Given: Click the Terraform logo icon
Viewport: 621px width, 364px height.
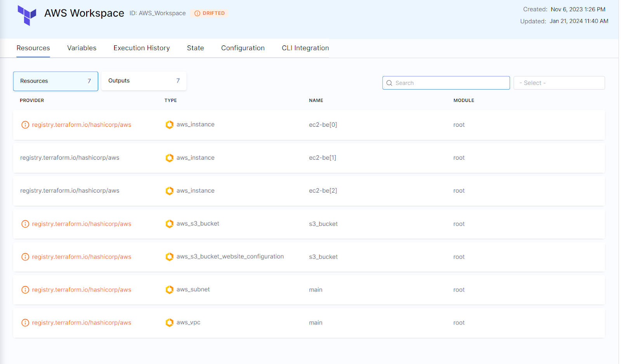Looking at the screenshot, I should [x=27, y=16].
